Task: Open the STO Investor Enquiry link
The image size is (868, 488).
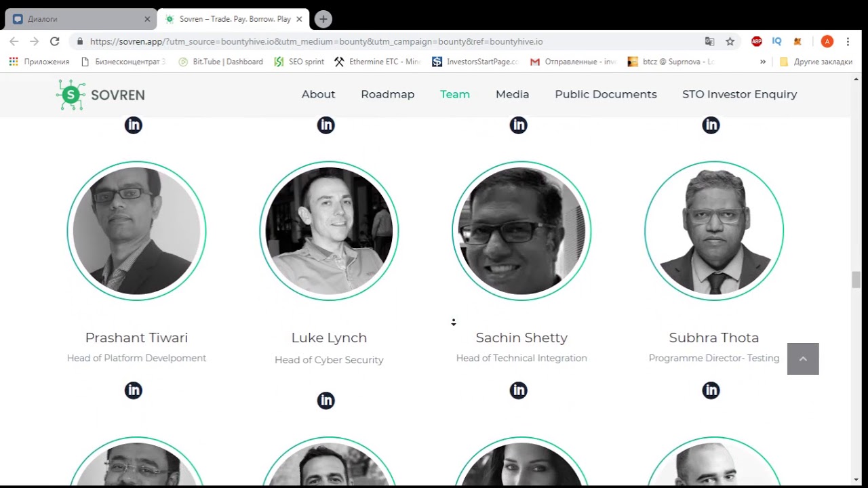Action: click(x=739, y=94)
